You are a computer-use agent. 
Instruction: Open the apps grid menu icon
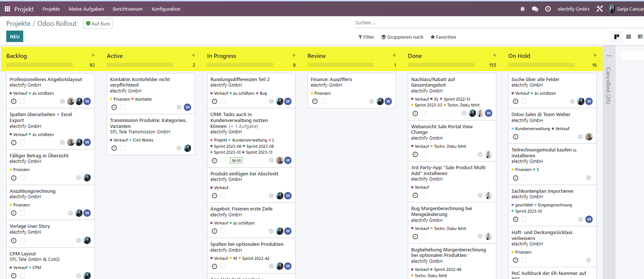[7, 9]
